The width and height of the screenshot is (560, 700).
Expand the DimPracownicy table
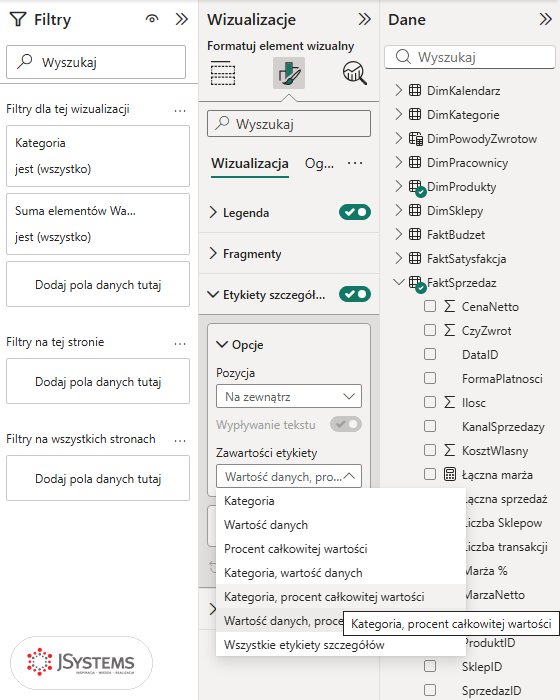(x=399, y=162)
